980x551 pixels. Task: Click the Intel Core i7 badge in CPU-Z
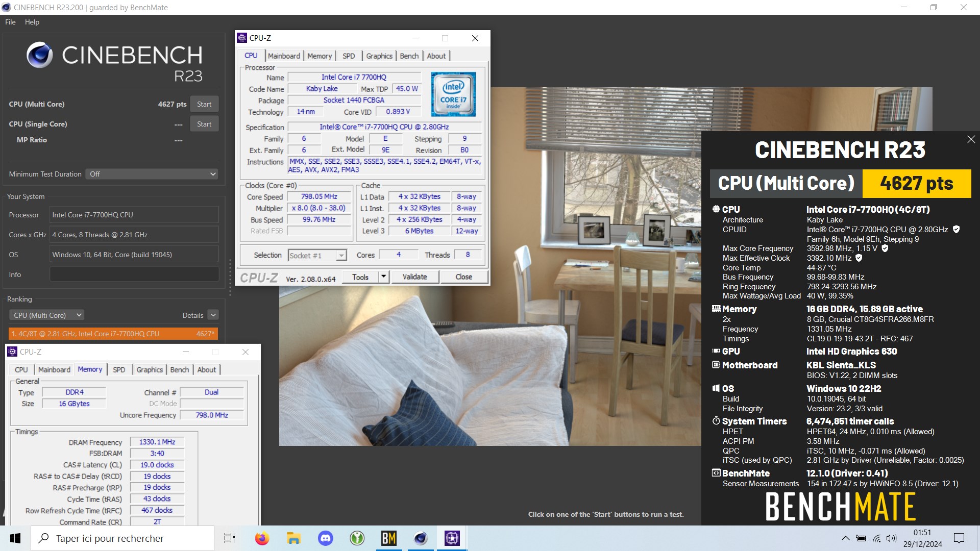(x=453, y=94)
